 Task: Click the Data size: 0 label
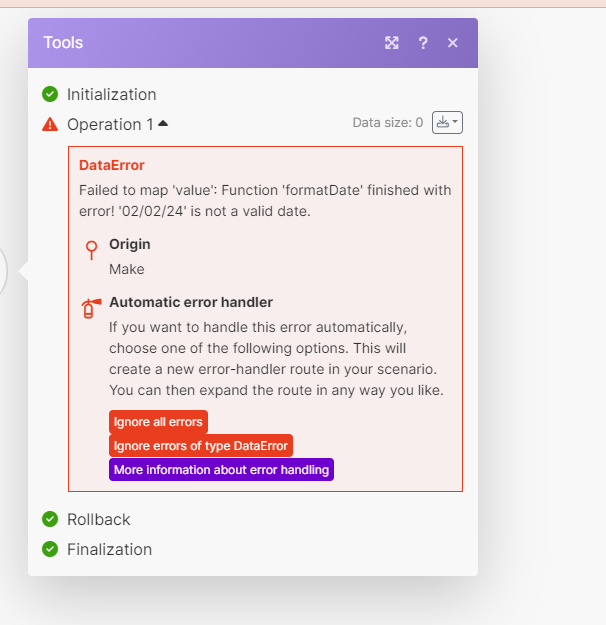(387, 123)
